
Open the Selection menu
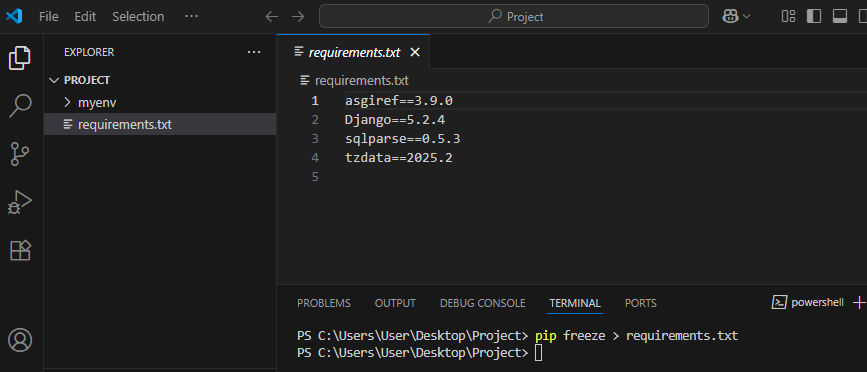[138, 17]
